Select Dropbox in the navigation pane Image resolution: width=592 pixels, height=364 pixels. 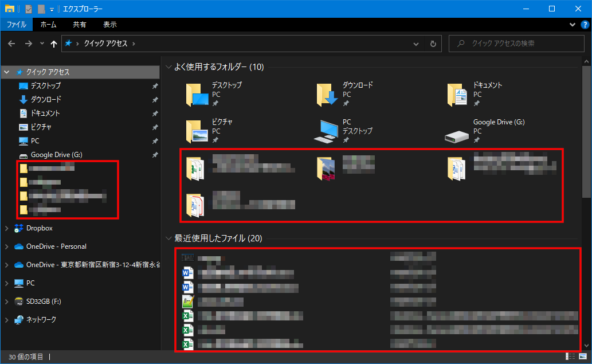point(39,228)
